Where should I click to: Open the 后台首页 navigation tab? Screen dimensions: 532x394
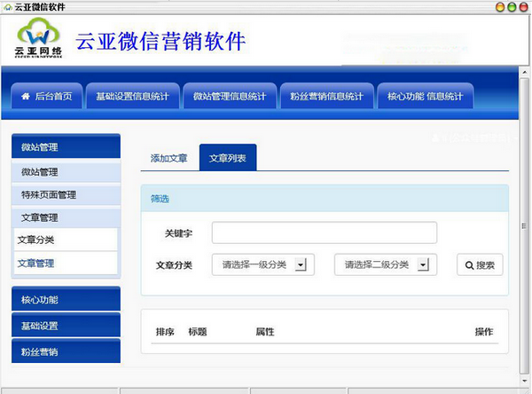click(47, 96)
